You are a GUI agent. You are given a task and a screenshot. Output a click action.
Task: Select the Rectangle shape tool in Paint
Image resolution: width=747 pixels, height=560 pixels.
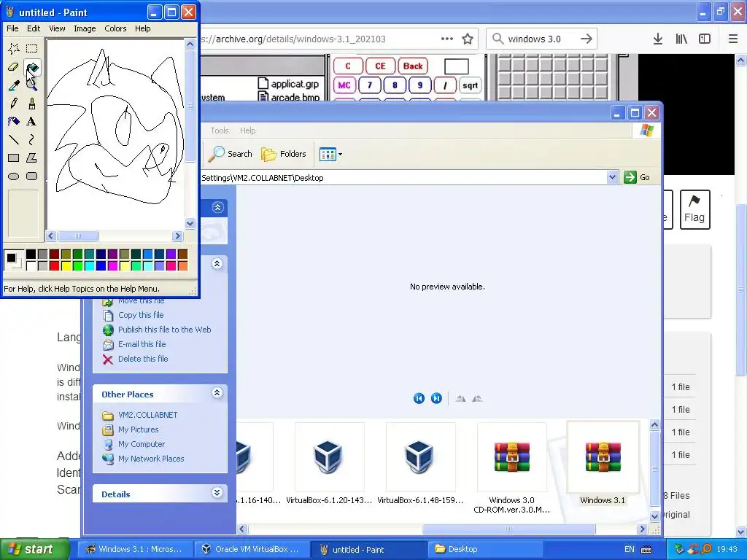pos(13,157)
